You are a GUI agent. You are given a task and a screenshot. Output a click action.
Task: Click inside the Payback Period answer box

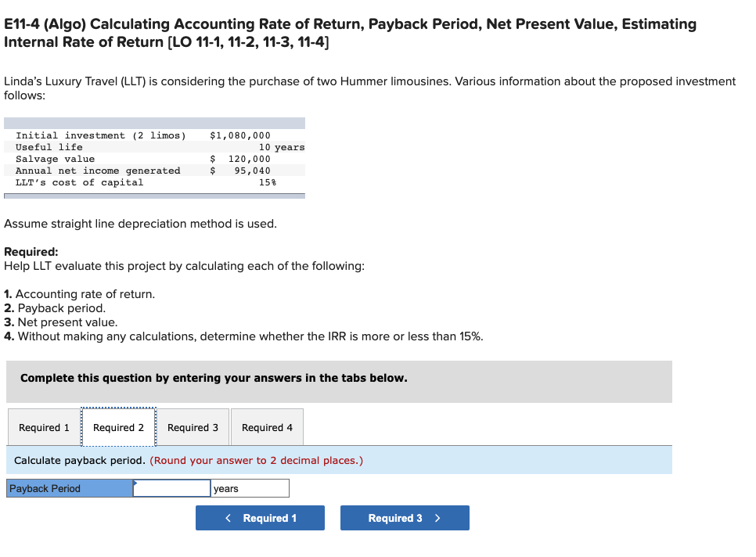171,487
